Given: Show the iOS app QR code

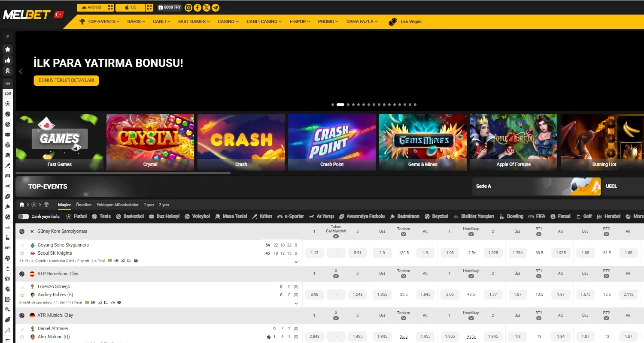Looking at the screenshot, I should pos(149,7).
